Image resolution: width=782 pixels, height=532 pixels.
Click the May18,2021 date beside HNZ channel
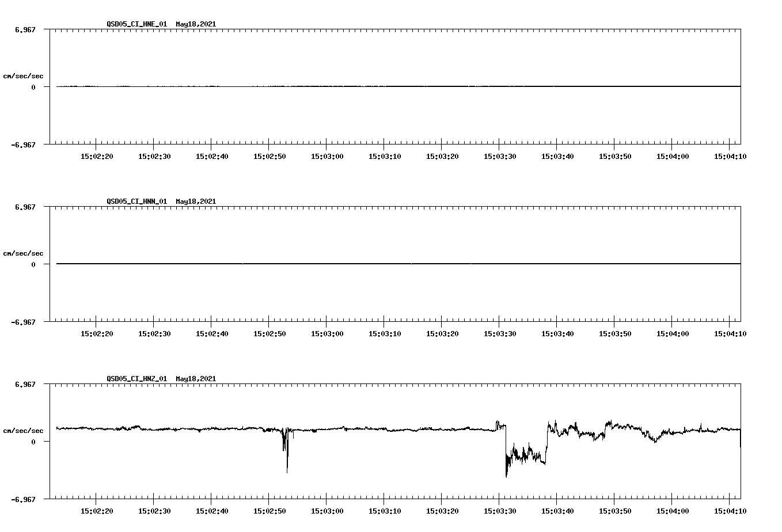[x=195, y=379]
